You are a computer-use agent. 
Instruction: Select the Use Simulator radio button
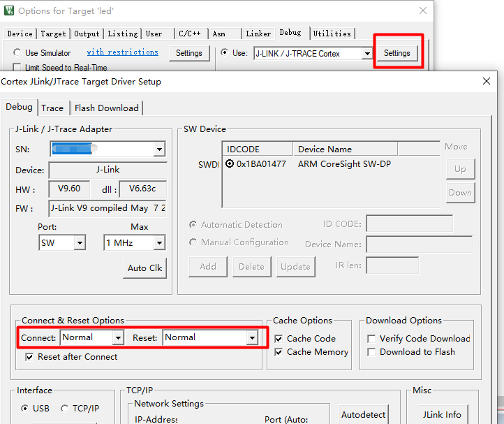(17, 52)
